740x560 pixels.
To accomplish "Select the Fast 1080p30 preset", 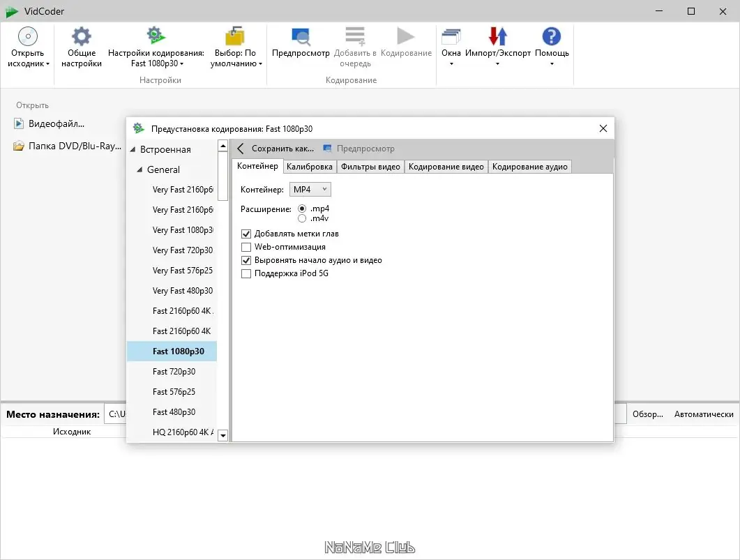I will click(x=172, y=351).
